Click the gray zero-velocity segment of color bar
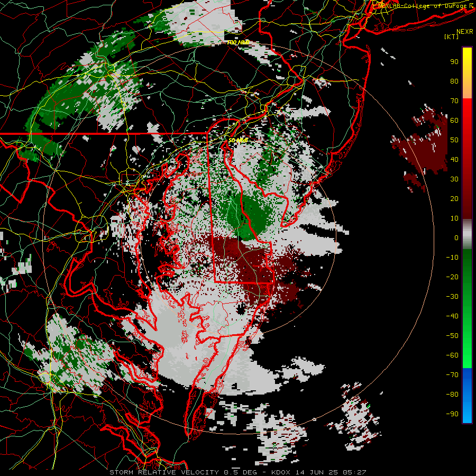The width and height of the screenshot is (476, 476). tap(467, 235)
